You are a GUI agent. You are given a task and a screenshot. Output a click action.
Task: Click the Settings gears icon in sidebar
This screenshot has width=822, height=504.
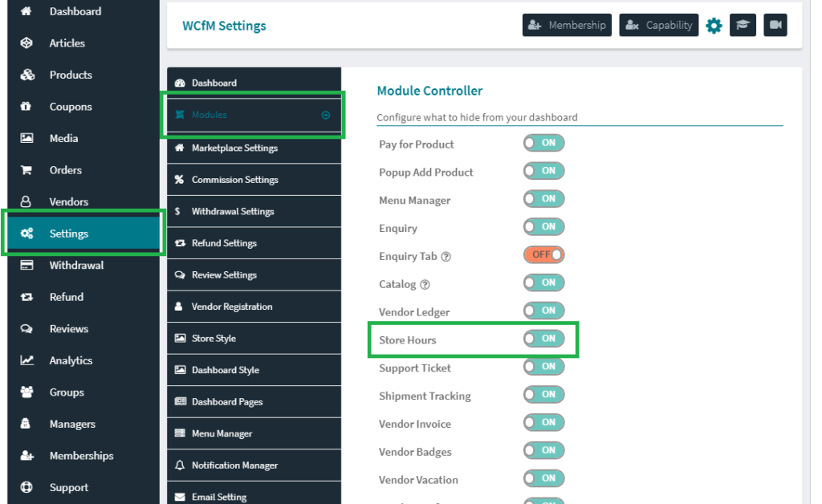pyautogui.click(x=26, y=234)
